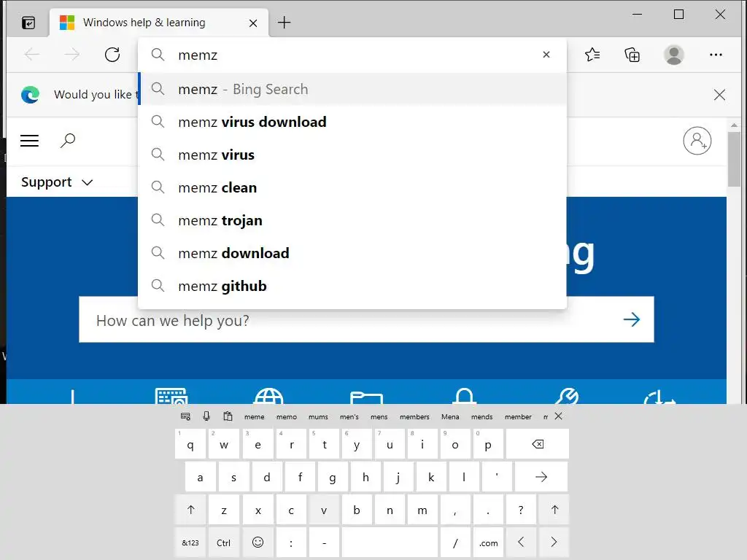Toggle the left Shift key

[190, 510]
